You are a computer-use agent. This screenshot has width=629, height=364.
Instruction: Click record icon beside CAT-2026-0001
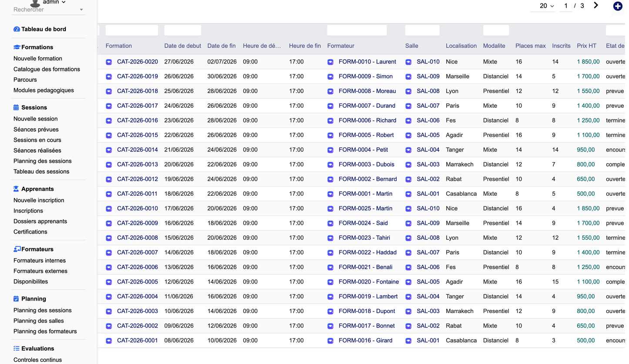click(109, 341)
